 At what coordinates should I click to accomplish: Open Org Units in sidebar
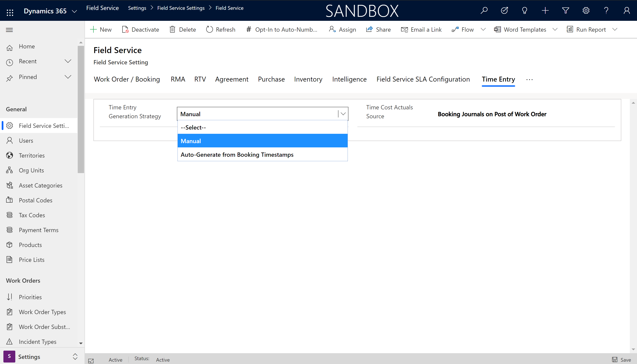[39, 170]
